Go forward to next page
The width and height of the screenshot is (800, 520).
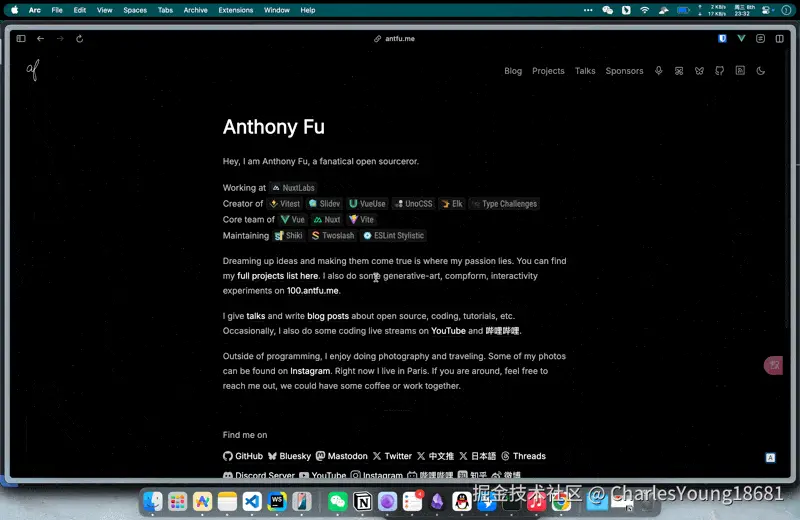(x=60, y=39)
